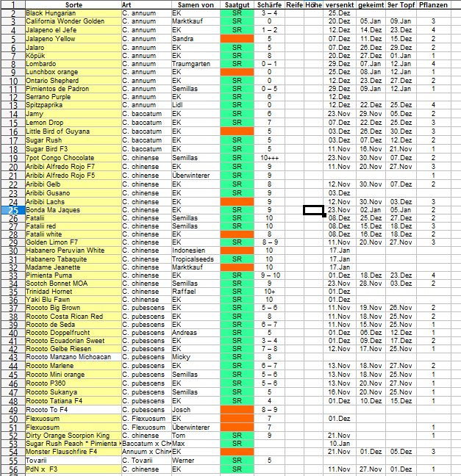Click the "Schärfe" header cell
This screenshot has width=461, height=476.
click(269, 4)
